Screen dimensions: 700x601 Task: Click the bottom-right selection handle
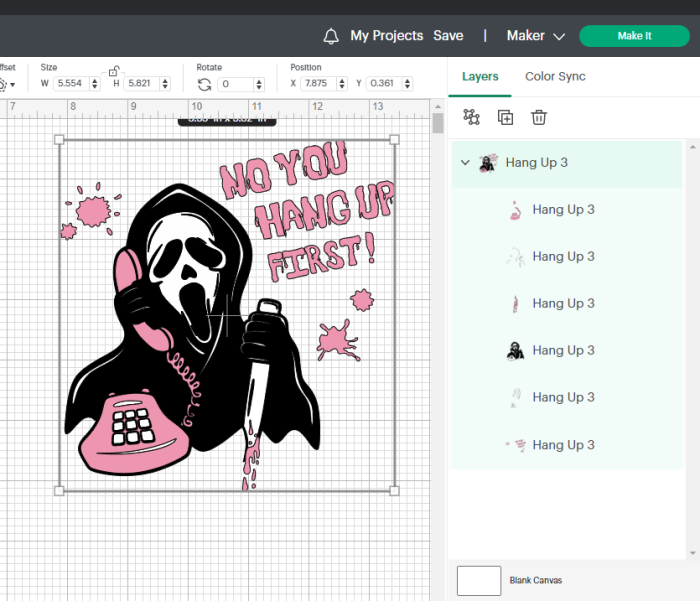[x=394, y=491]
